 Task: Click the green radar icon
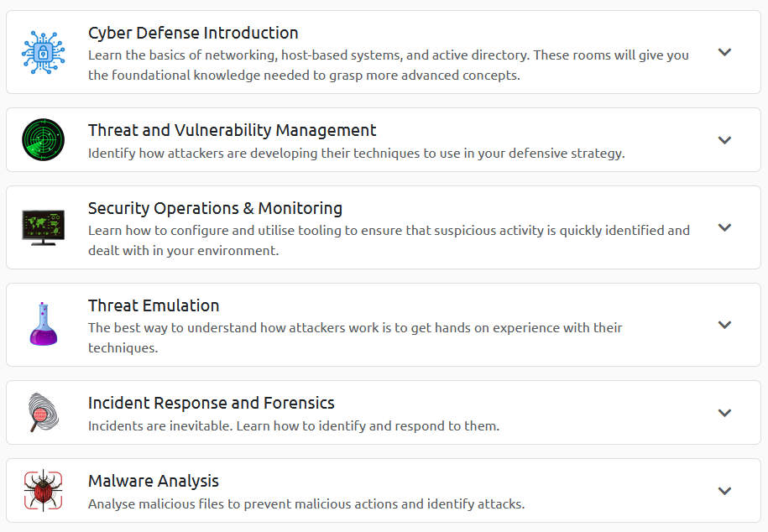43,139
